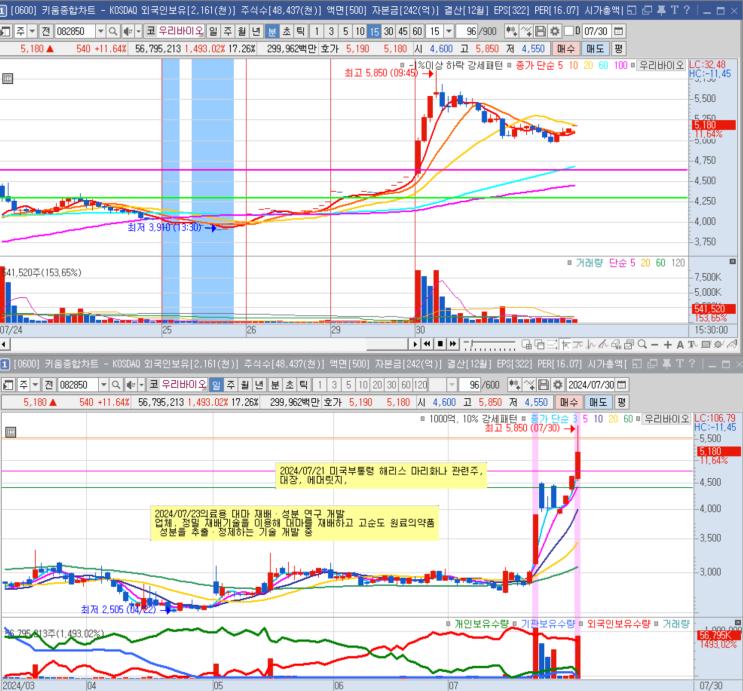This screenshot has height=691, width=743.
Task: Open the data table icon in the bottom chart area
Action: click(10, 432)
